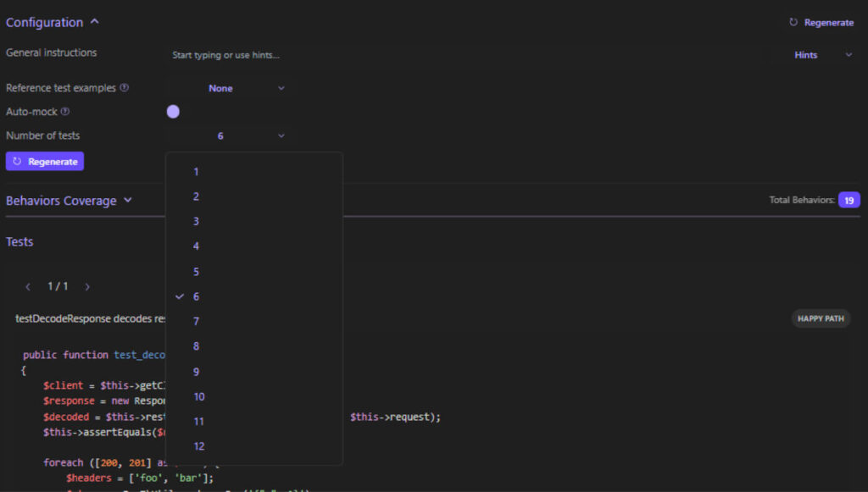Click the right pagination arrow for test navigation
Screen dimensions: 868x492
86,286
